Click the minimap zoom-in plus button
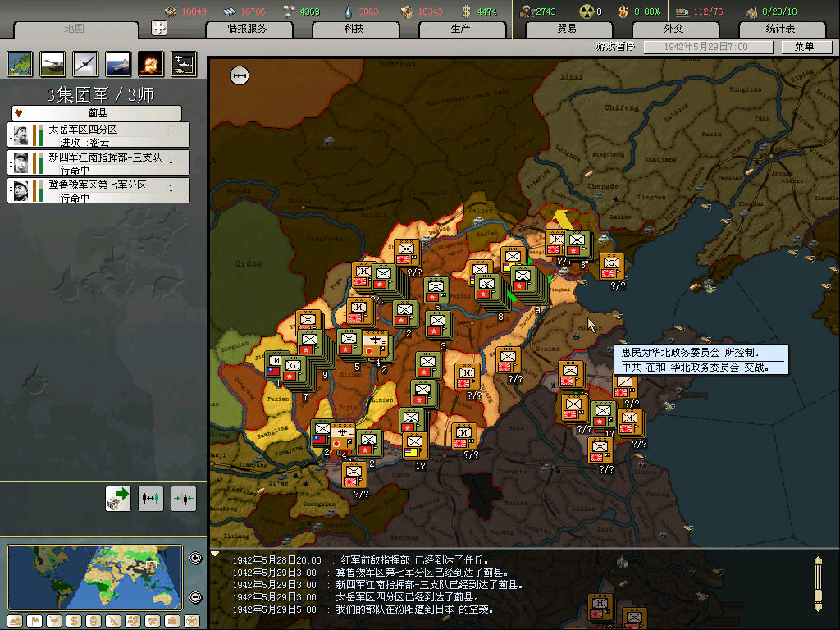 coord(195,559)
